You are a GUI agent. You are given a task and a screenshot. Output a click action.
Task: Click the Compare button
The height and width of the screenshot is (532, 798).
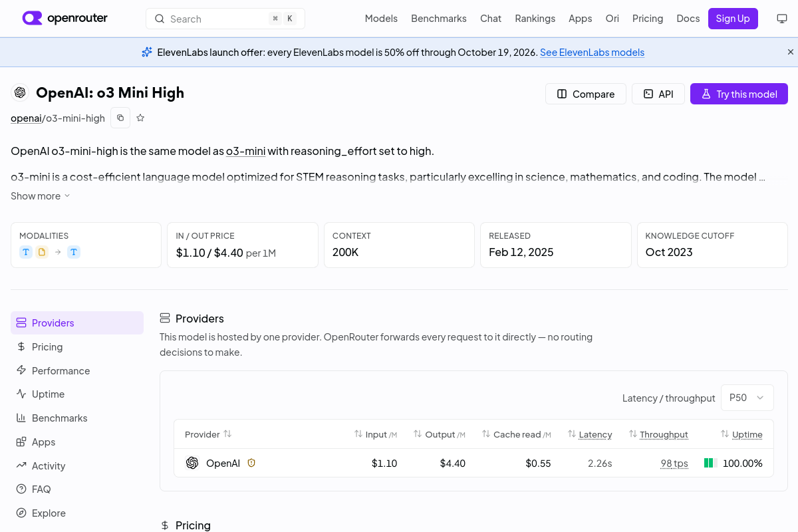point(586,94)
